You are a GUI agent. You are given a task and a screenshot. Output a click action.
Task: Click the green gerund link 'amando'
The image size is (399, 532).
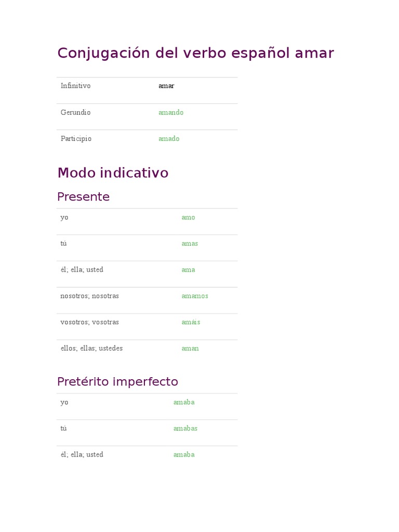tap(171, 112)
